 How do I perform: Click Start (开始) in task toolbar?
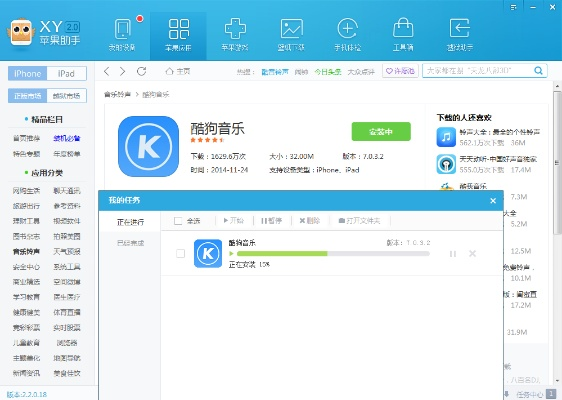tap(234, 221)
